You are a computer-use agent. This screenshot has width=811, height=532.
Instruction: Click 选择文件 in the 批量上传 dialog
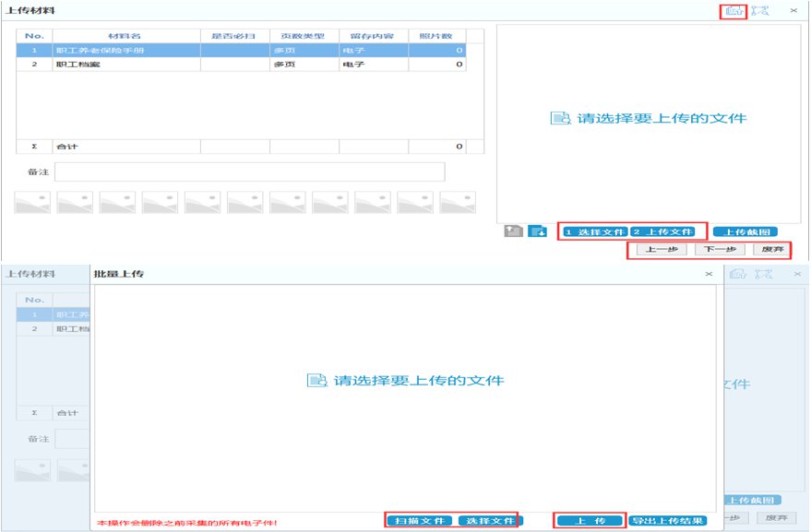click(490, 521)
